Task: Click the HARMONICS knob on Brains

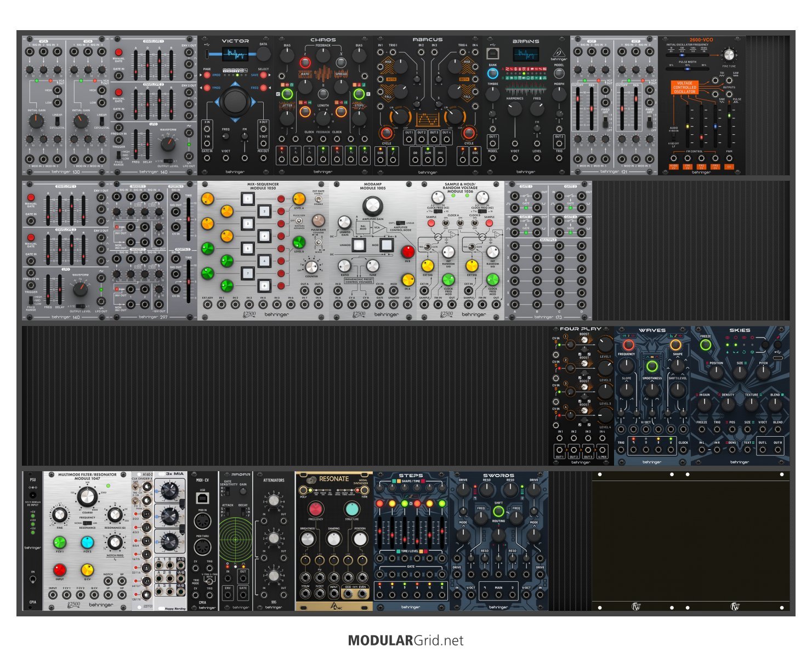Action: [x=515, y=108]
